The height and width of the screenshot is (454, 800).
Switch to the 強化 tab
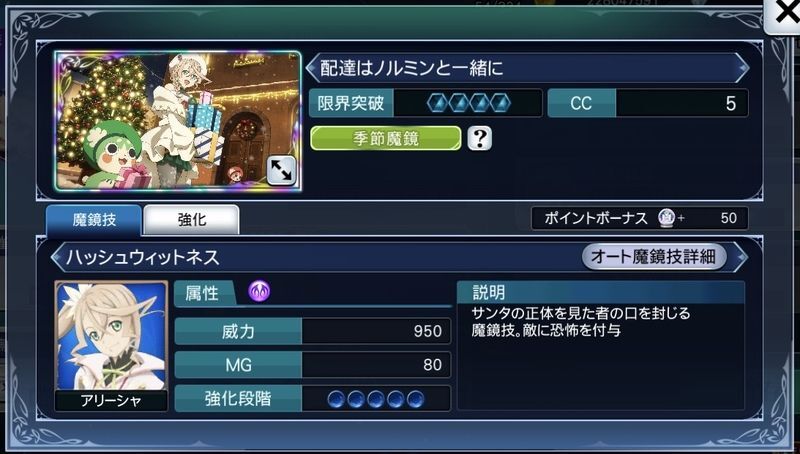click(x=191, y=220)
